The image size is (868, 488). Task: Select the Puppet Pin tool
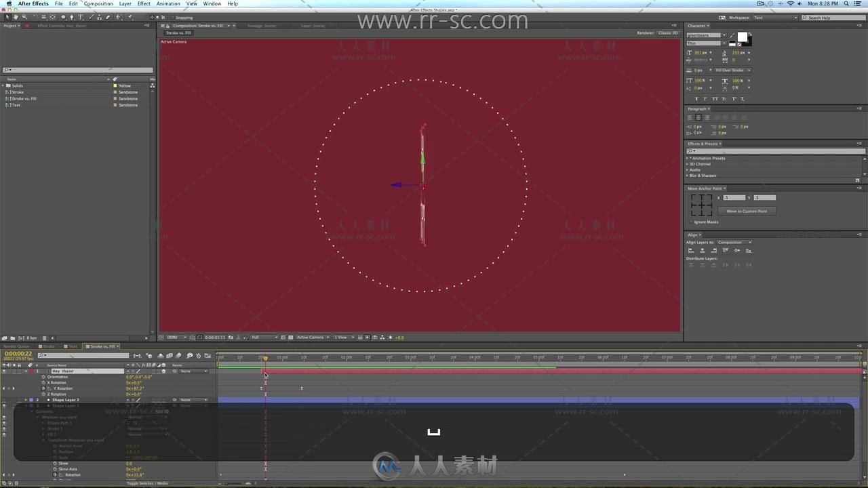(x=130, y=17)
